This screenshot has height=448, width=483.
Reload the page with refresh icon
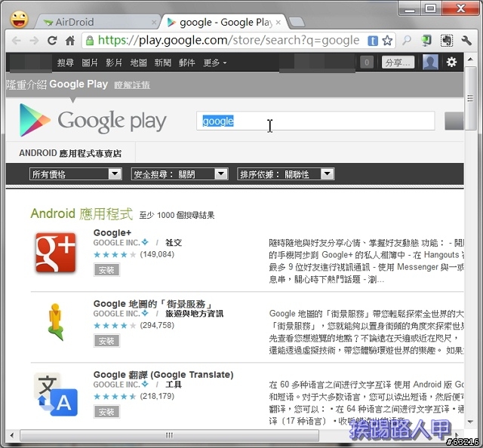52,40
